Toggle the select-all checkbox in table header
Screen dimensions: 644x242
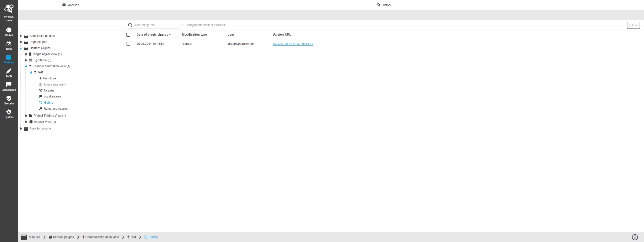click(x=128, y=35)
